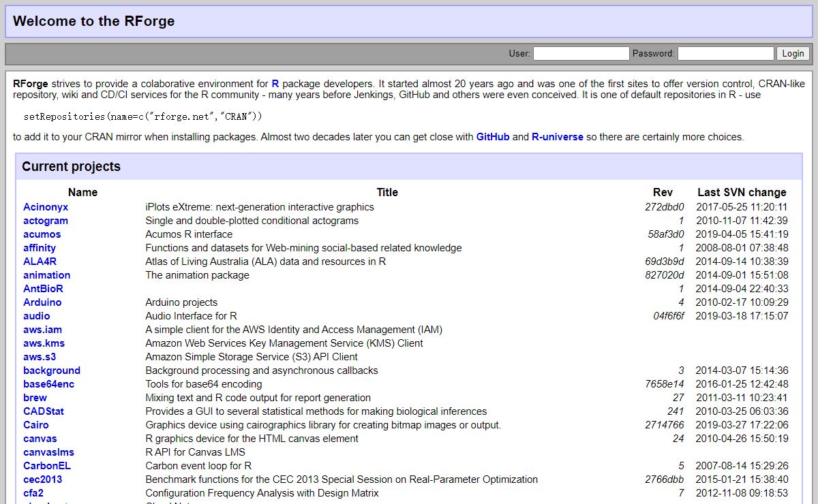This screenshot has width=818, height=504.
Task: Open the Acinonyx project
Action: click(46, 207)
